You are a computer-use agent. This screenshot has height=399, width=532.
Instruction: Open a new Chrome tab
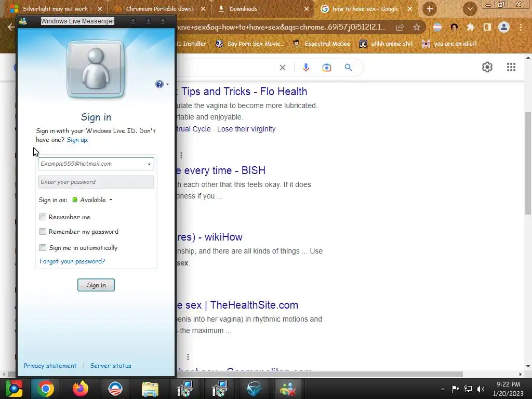pos(430,9)
